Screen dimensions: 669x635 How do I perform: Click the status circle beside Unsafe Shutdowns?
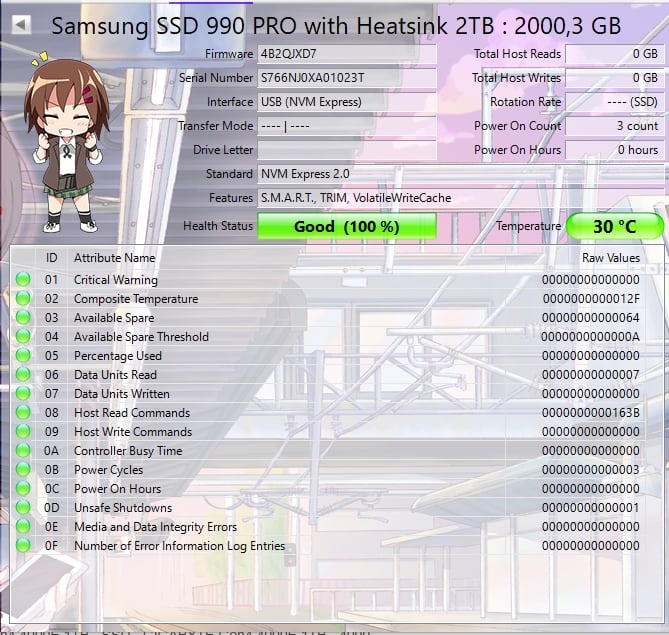[23, 508]
